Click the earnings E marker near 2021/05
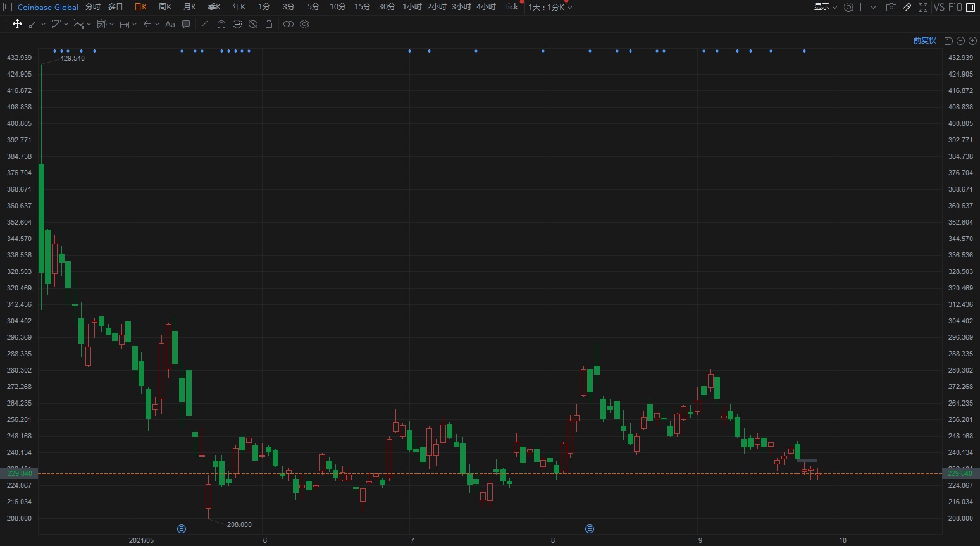980x546 pixels. tap(182, 529)
